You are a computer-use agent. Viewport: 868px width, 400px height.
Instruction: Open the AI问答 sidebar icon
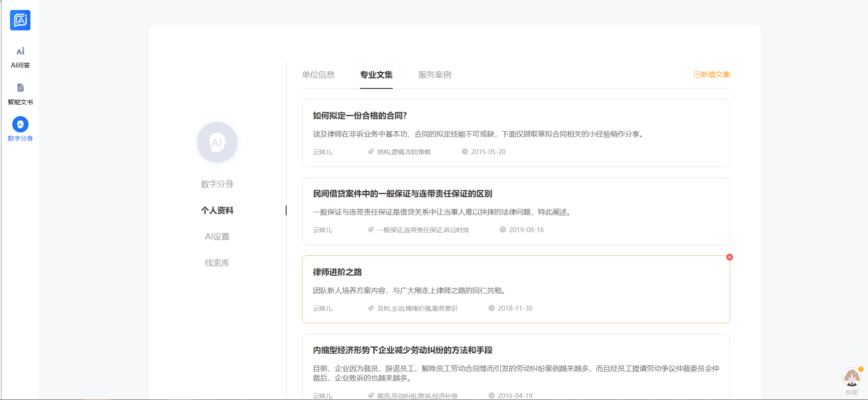coord(20,52)
